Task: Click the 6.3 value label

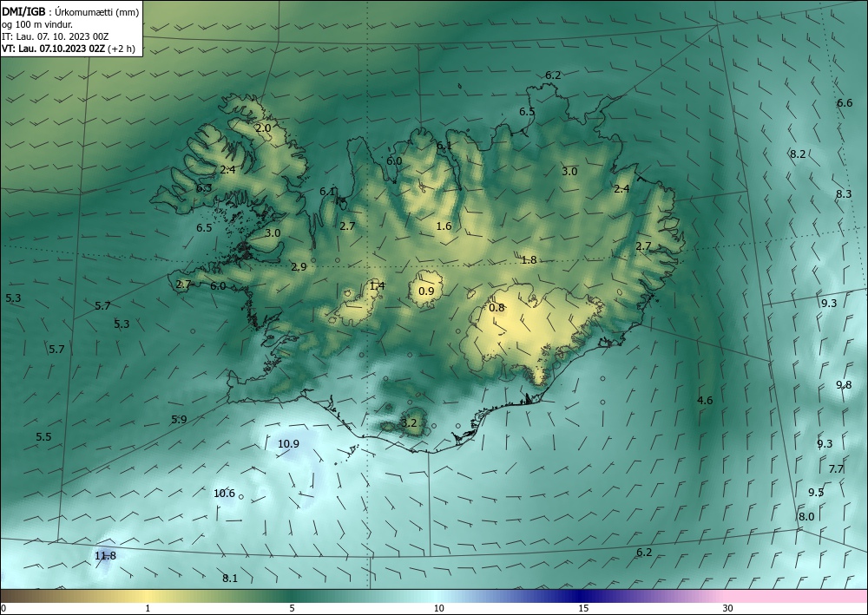Action: 204,188
